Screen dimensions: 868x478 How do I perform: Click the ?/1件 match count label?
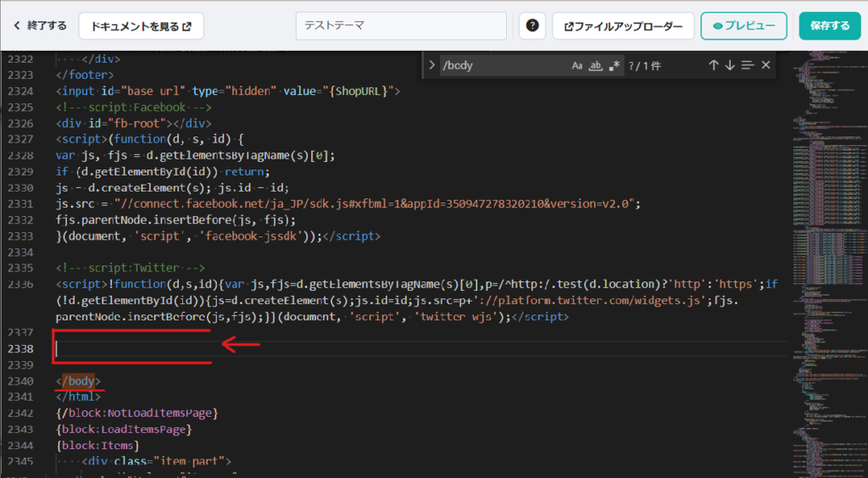[x=644, y=66]
